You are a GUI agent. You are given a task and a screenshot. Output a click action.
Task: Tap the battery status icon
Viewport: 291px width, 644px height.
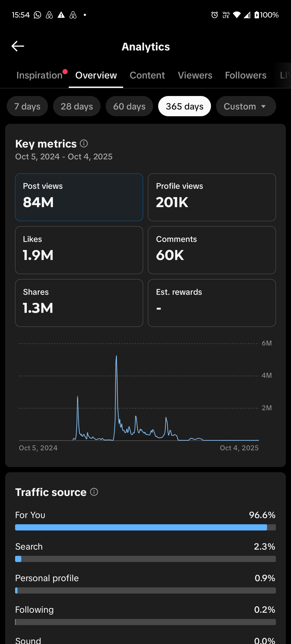click(257, 15)
